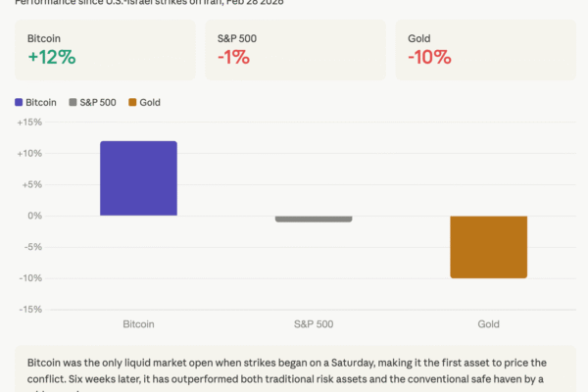Toggle the S&P 500 series legend label

pyautogui.click(x=100, y=102)
